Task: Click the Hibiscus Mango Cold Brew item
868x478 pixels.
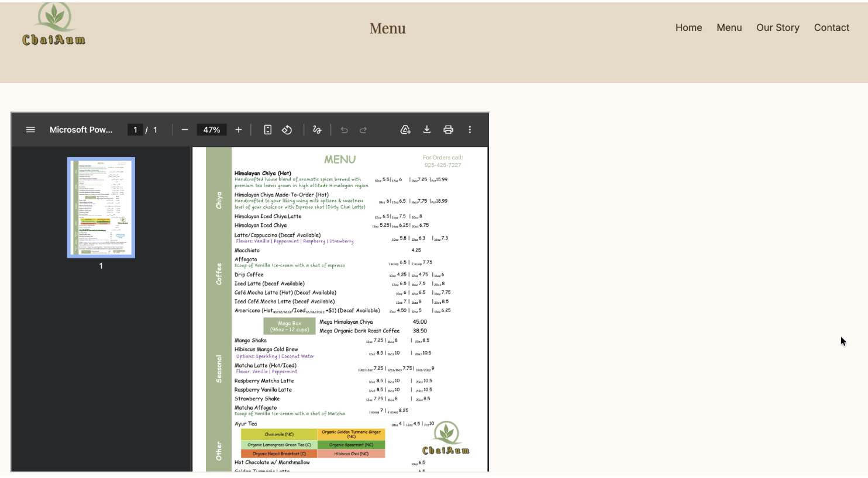Action: pyautogui.click(x=266, y=349)
